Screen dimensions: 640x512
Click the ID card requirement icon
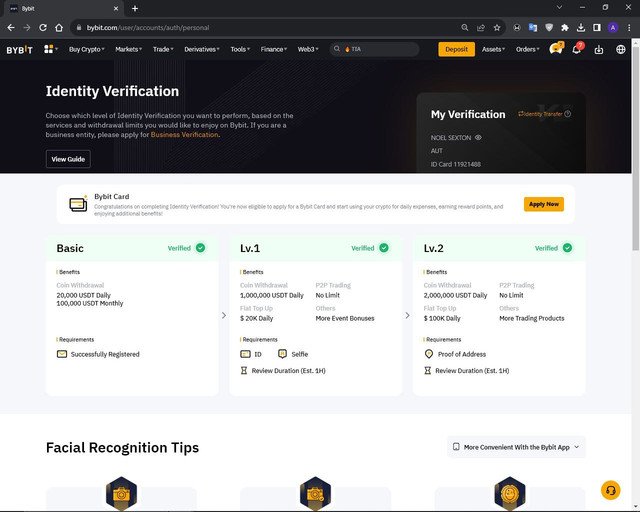(245, 354)
